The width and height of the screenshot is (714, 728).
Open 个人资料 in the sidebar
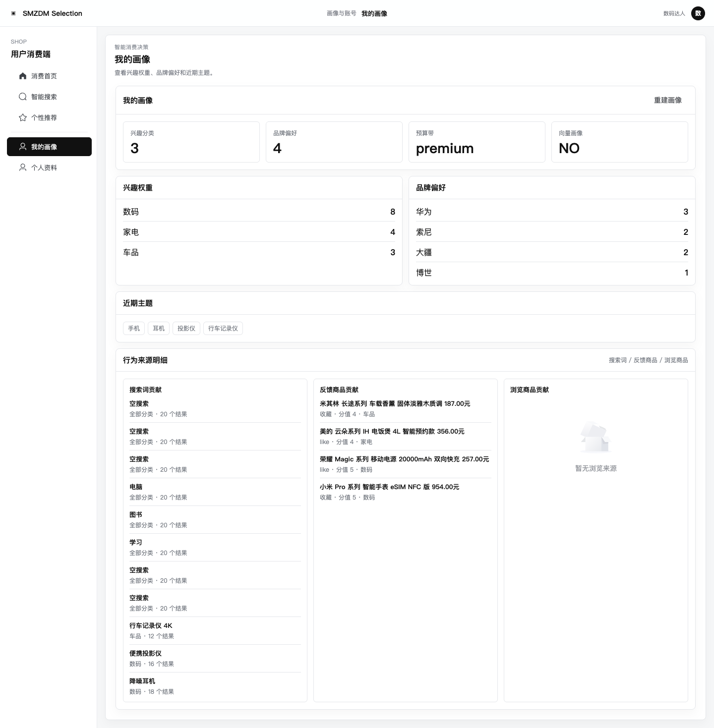pyautogui.click(x=49, y=168)
